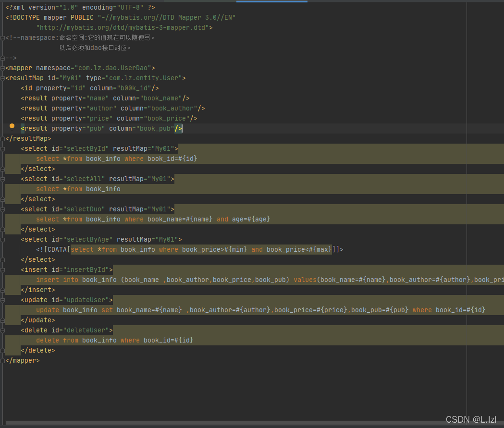Fold the selectDuo select element
Image resolution: width=504 pixels, height=428 pixels.
[2, 209]
